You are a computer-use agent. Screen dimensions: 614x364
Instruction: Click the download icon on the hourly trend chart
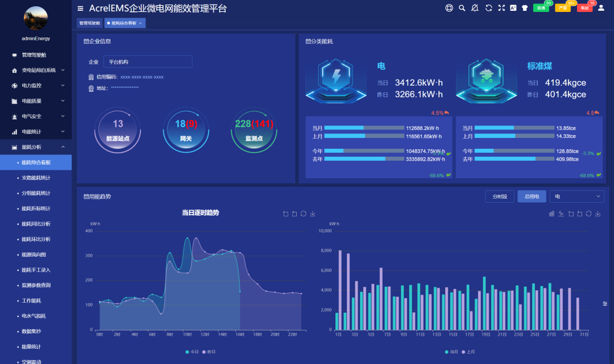click(x=313, y=215)
